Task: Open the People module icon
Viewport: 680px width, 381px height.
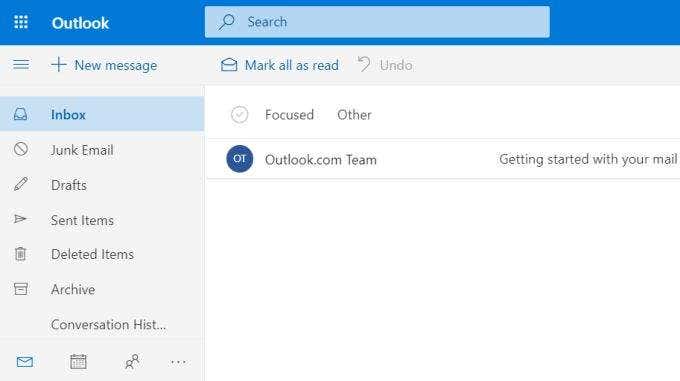Action: click(x=132, y=361)
